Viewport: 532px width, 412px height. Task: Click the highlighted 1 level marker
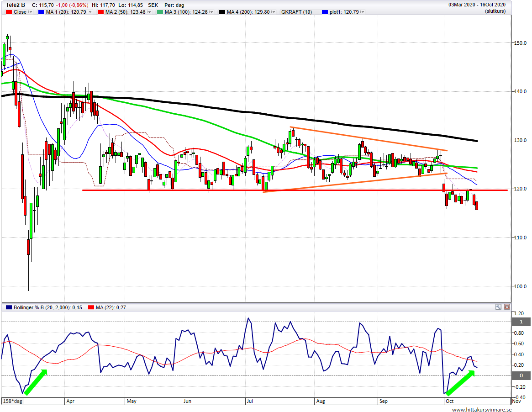click(521, 322)
